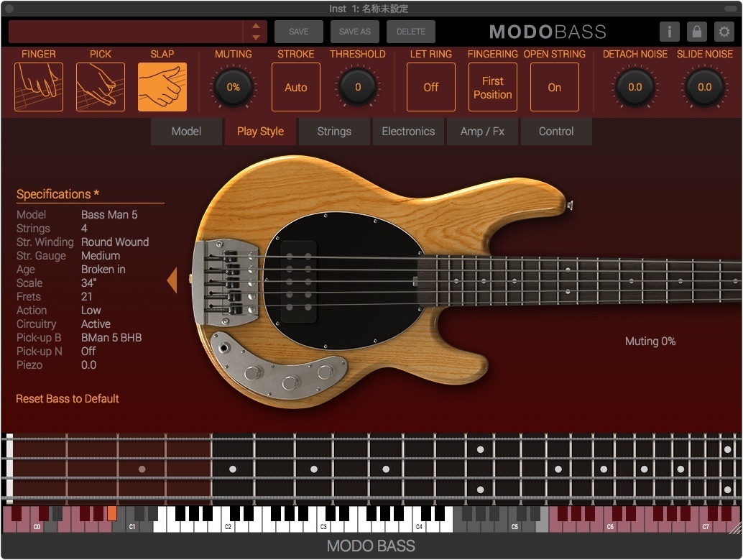743x560 pixels.
Task: Switch to the Play Style tab
Action: coord(260,132)
